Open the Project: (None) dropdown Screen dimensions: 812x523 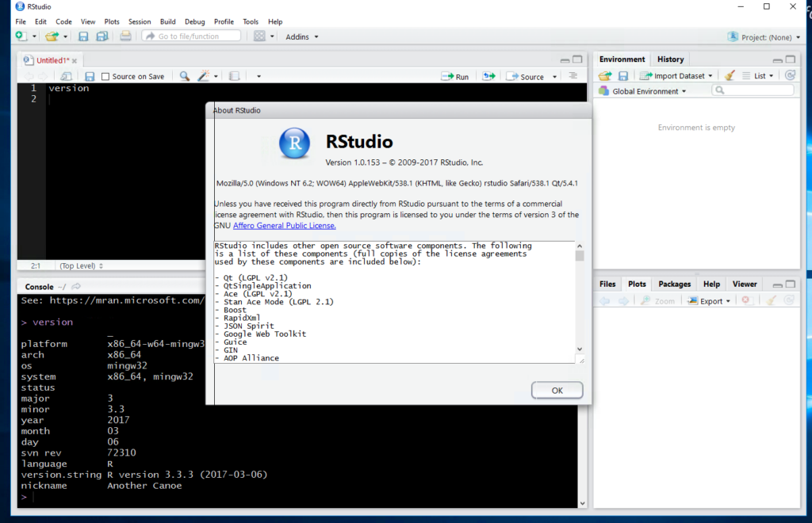[x=764, y=37]
